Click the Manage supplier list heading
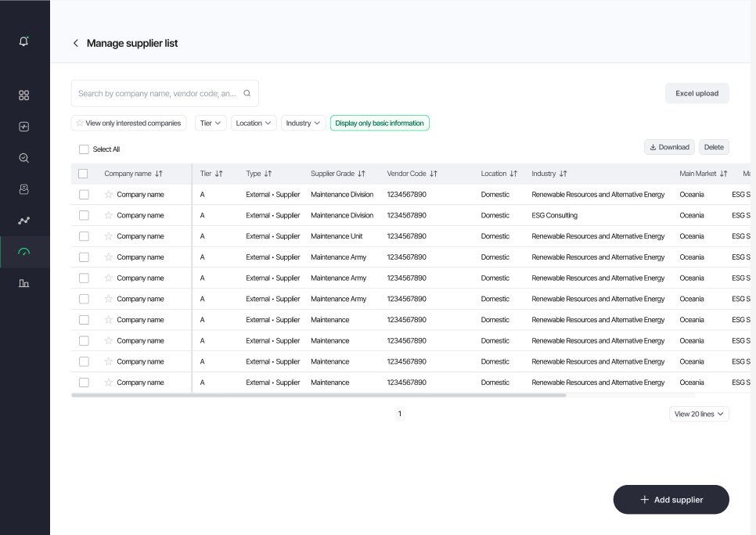The image size is (756, 535). click(132, 43)
